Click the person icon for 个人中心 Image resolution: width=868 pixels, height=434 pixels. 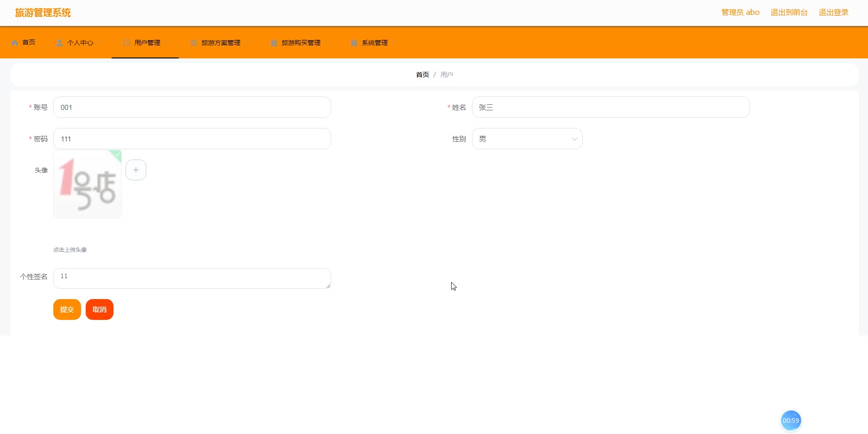[x=59, y=43]
